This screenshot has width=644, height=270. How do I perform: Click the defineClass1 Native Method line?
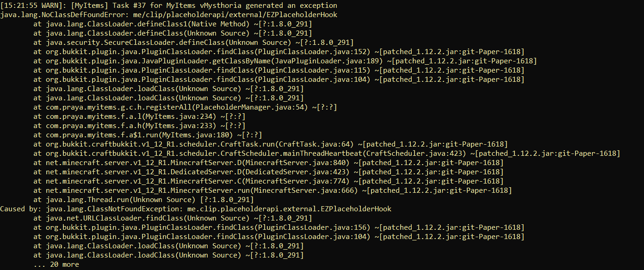coord(172,24)
